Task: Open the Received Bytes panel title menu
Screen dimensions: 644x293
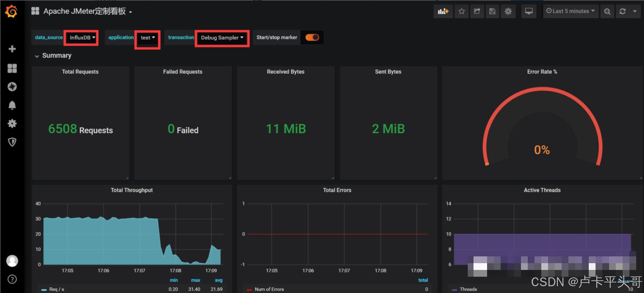Action: tap(286, 72)
